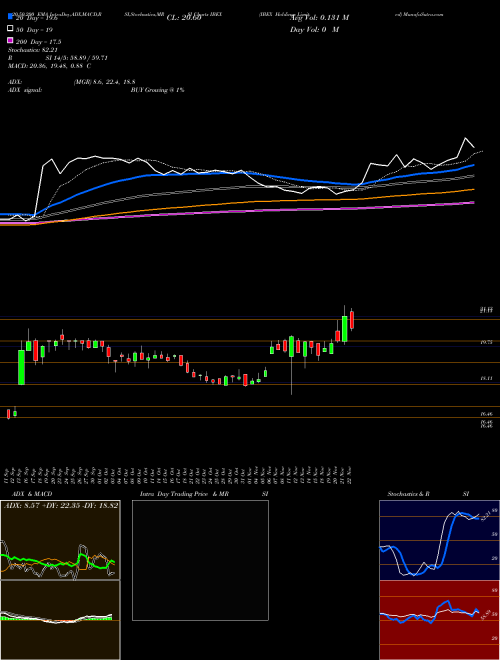Click the first date label on x-axis
The image size is (500, 660).
click(8, 476)
